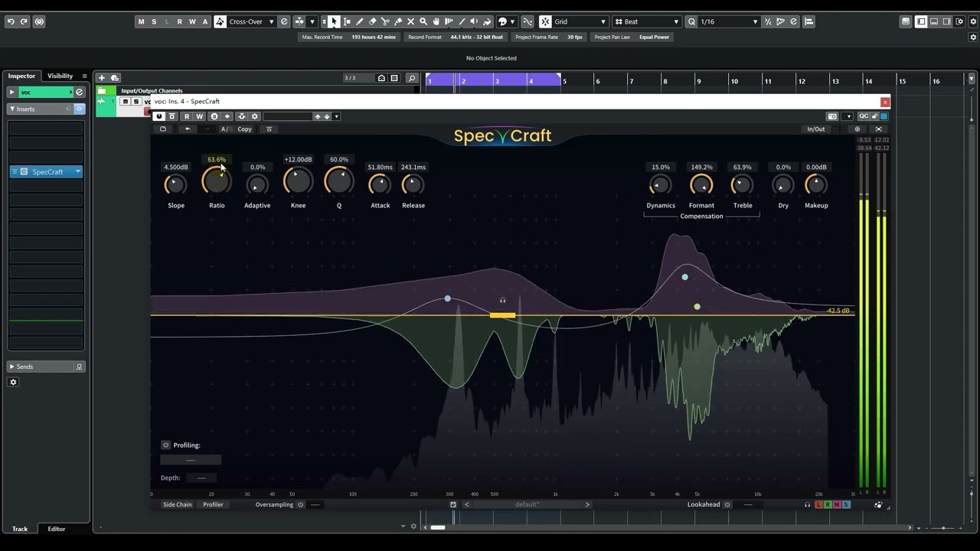Click the Redo arrow in top toolbar
This screenshot has width=980, height=551.
24,21
